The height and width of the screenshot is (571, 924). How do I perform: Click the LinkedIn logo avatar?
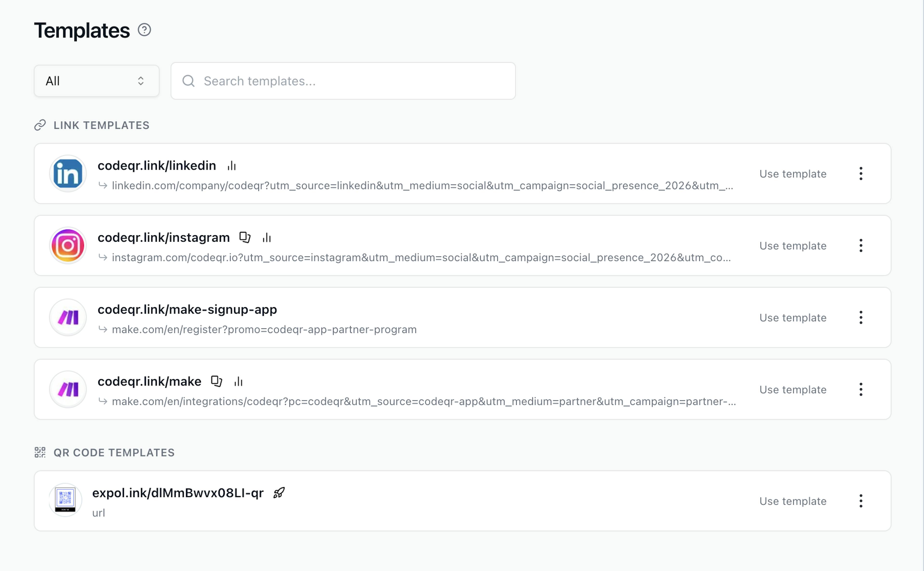68,174
